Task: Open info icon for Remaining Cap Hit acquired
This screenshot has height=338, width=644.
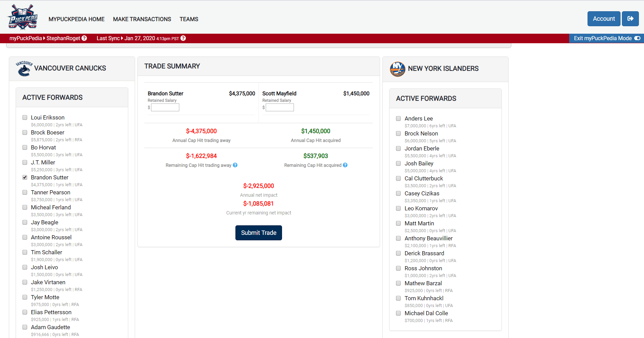Action: [x=345, y=165]
